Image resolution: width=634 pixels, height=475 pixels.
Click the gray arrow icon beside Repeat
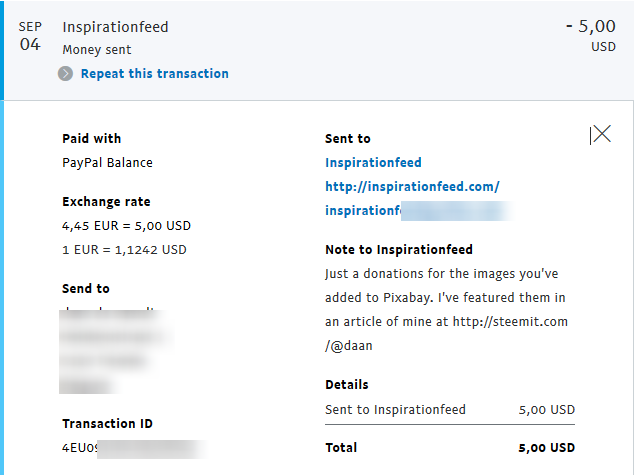[x=66, y=74]
